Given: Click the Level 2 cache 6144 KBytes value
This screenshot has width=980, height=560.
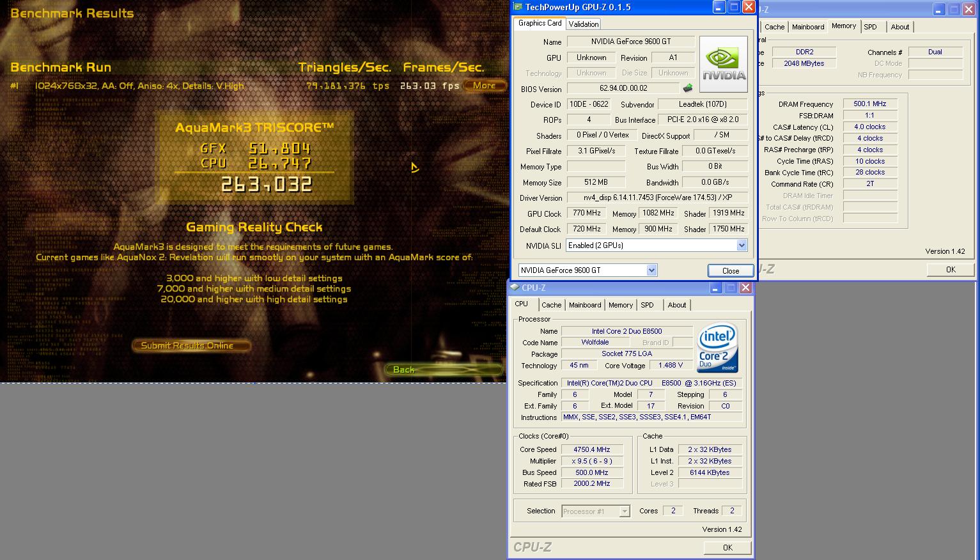Looking at the screenshot, I should pyautogui.click(x=710, y=472).
